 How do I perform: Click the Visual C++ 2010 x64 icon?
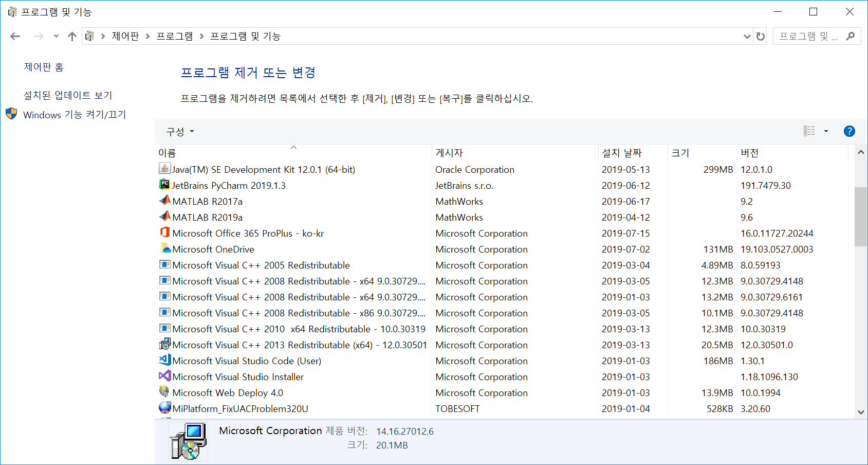[x=164, y=328]
